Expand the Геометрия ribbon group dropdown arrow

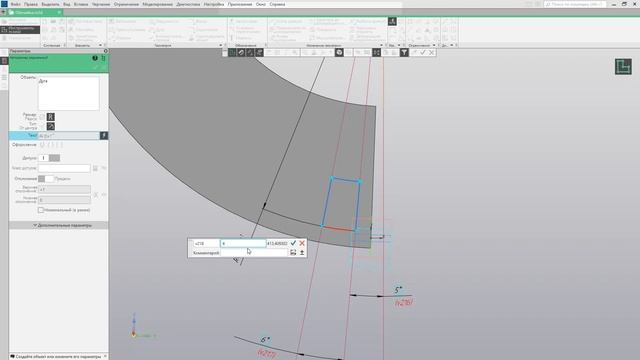click(221, 45)
